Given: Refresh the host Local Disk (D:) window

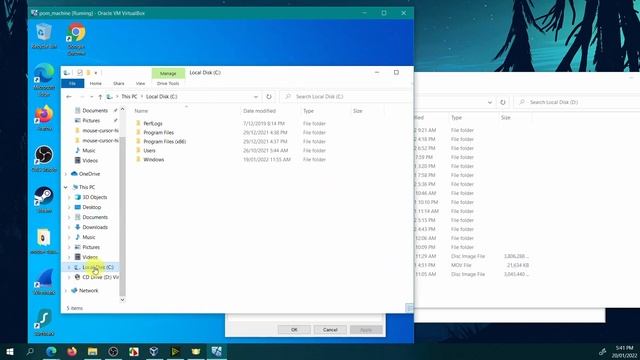Looking at the screenshot, I should coord(502,102).
